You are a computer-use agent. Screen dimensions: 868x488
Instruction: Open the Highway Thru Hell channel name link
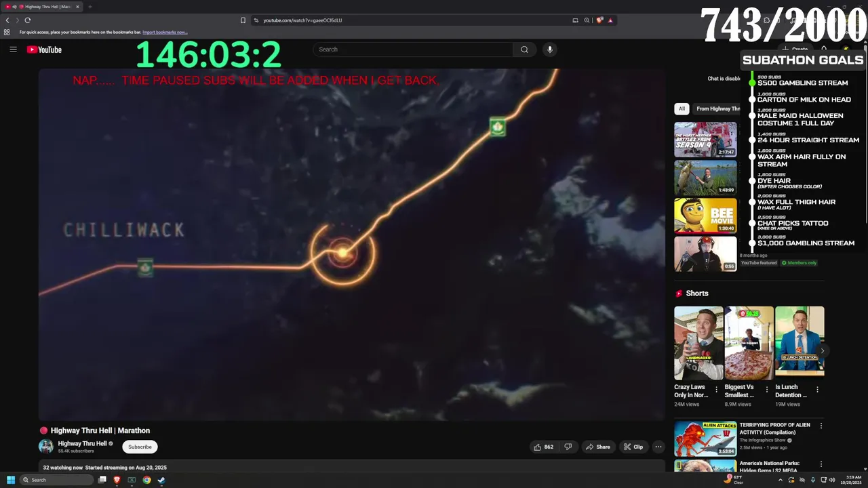(82, 443)
